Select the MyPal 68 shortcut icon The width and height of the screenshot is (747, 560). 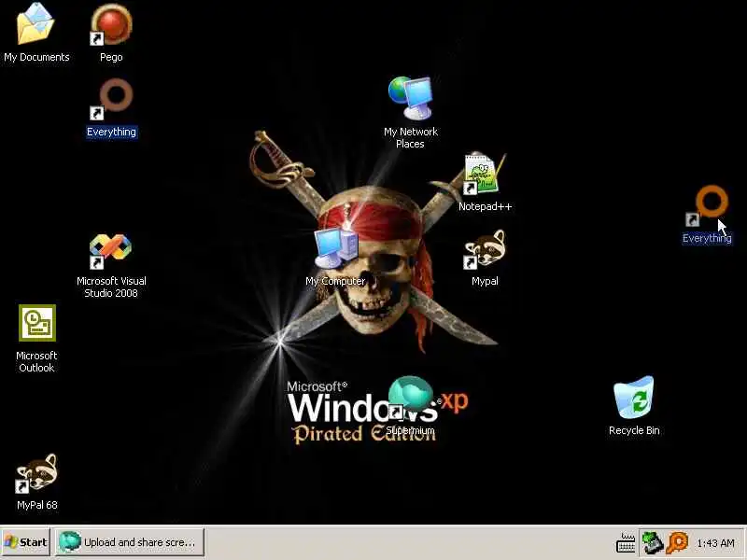[x=36, y=473]
